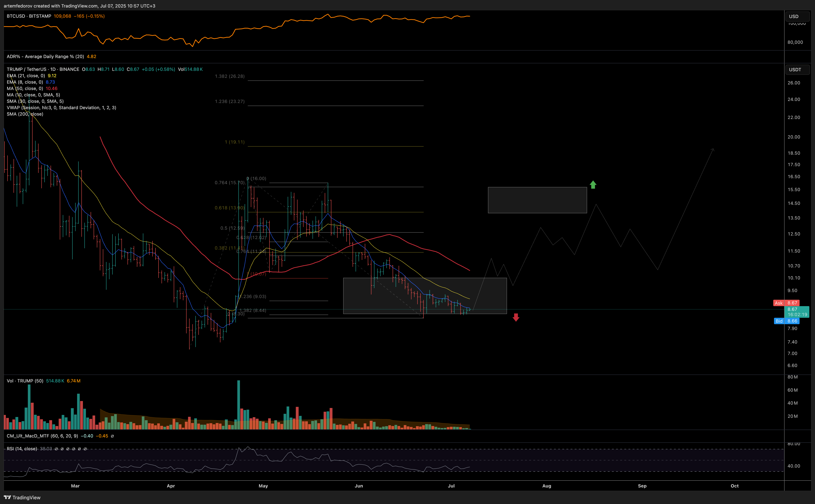Screen dimensions: 815x504
Task: Click the Fib label 1.236 (23.27)
Action: (x=230, y=101)
